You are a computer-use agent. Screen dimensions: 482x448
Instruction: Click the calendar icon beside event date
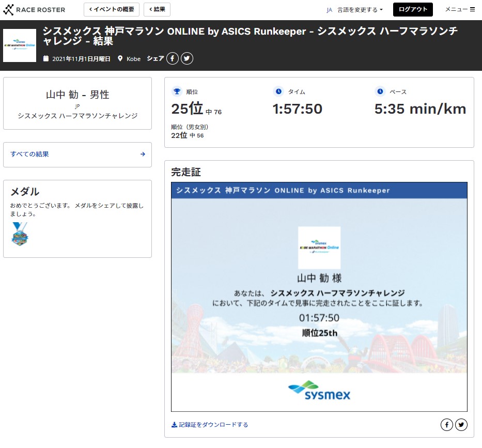(x=46, y=58)
